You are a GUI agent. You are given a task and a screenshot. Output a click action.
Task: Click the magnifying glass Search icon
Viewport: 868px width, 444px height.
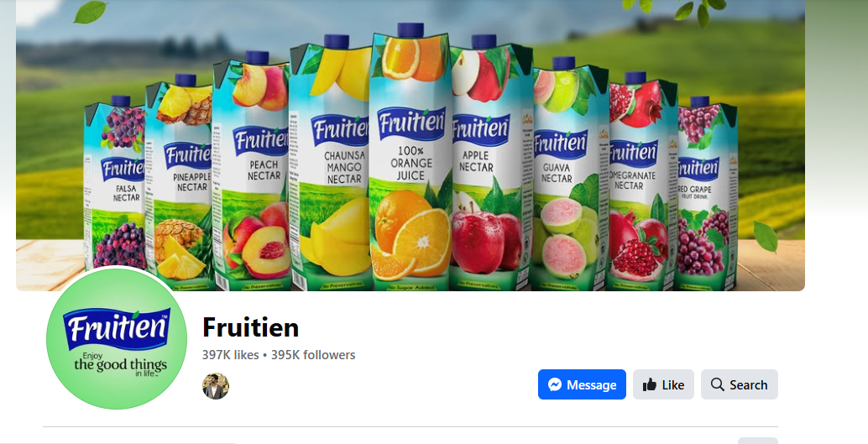pos(718,384)
